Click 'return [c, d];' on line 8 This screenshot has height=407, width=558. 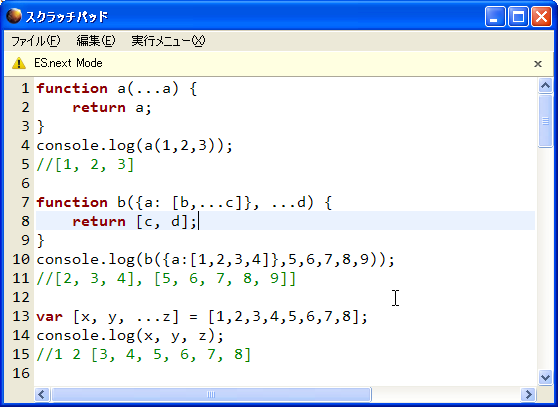[x=135, y=221]
